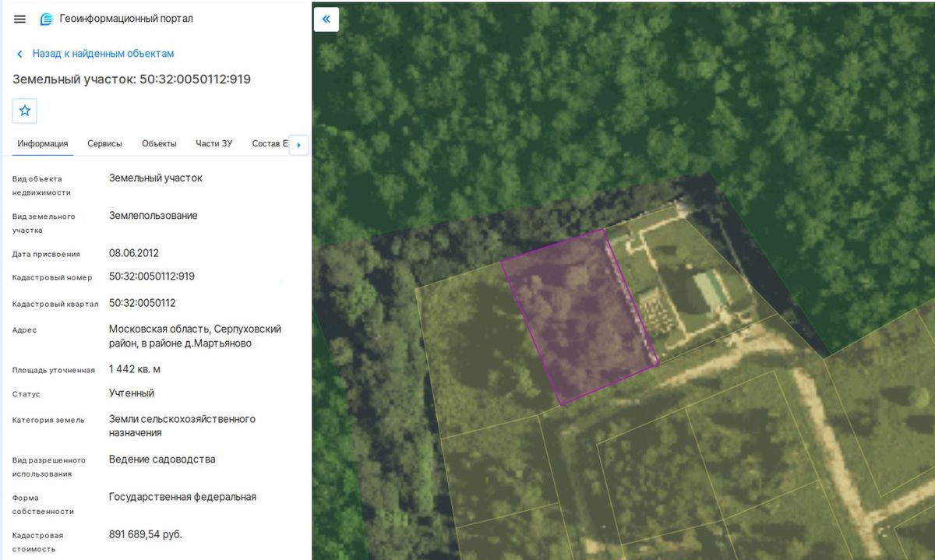Click the parcel title heading
Screen dimensions: 935x560
(132, 79)
